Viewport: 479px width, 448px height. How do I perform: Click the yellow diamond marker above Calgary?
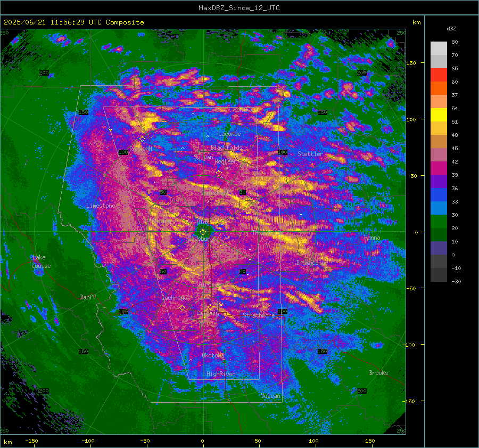tap(210, 307)
